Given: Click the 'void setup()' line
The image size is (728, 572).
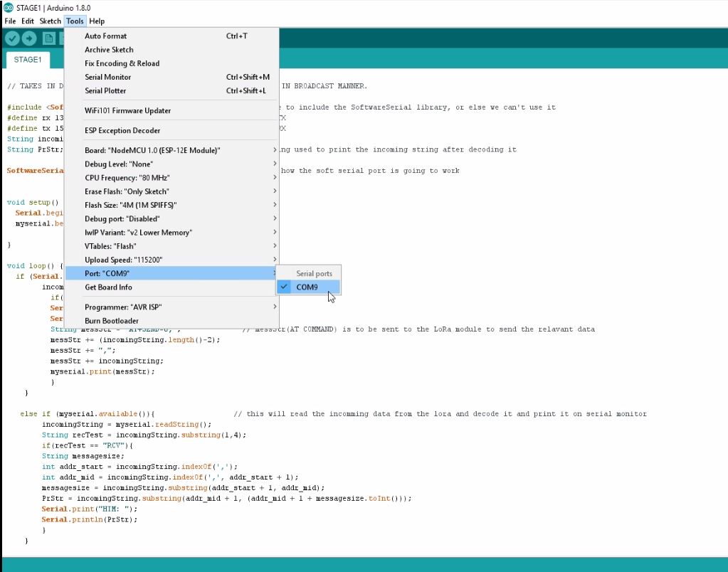Looking at the screenshot, I should tap(33, 203).
